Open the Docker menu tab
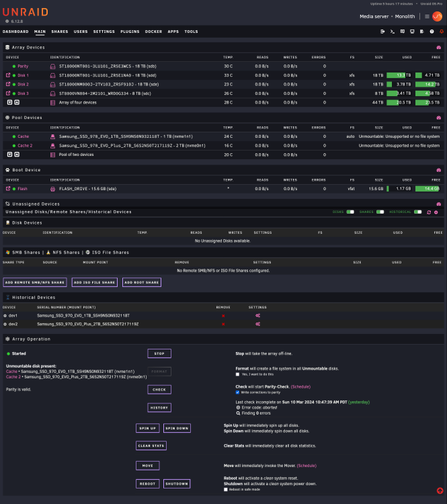This screenshot has height=504, width=447. [x=153, y=32]
